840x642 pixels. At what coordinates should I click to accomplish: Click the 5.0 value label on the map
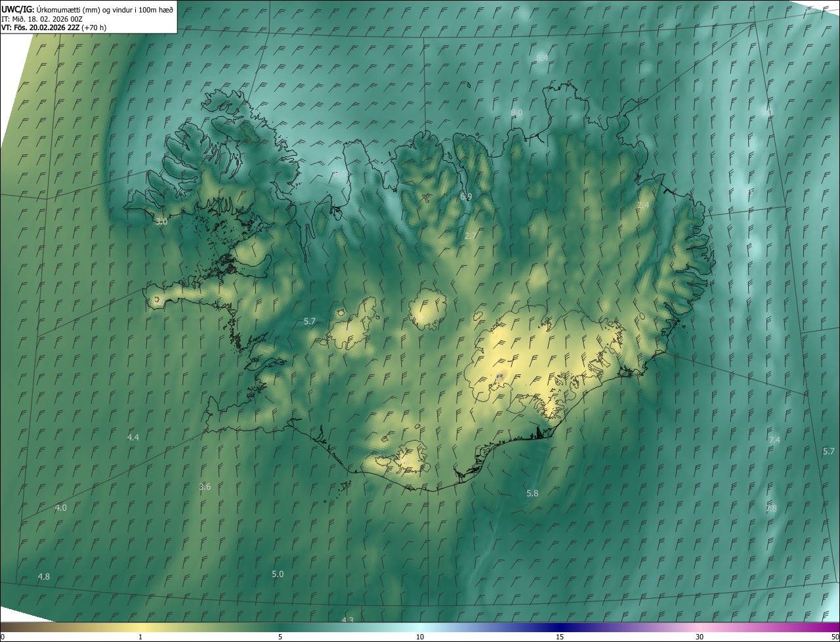(278, 574)
